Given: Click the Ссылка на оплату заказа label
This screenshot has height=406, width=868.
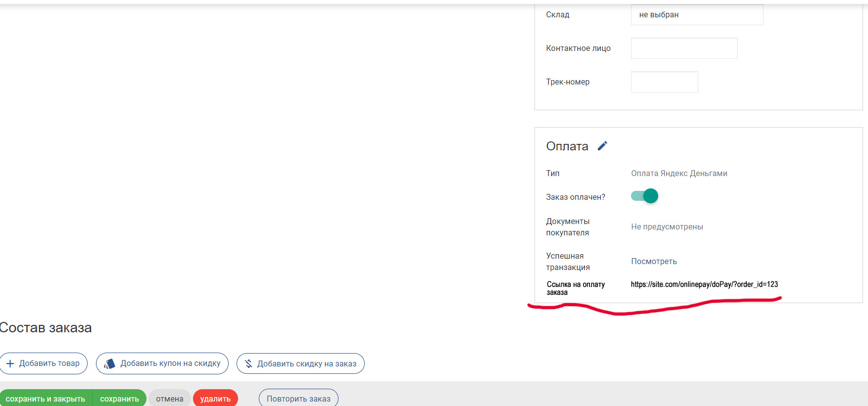Looking at the screenshot, I should pyautogui.click(x=576, y=288).
